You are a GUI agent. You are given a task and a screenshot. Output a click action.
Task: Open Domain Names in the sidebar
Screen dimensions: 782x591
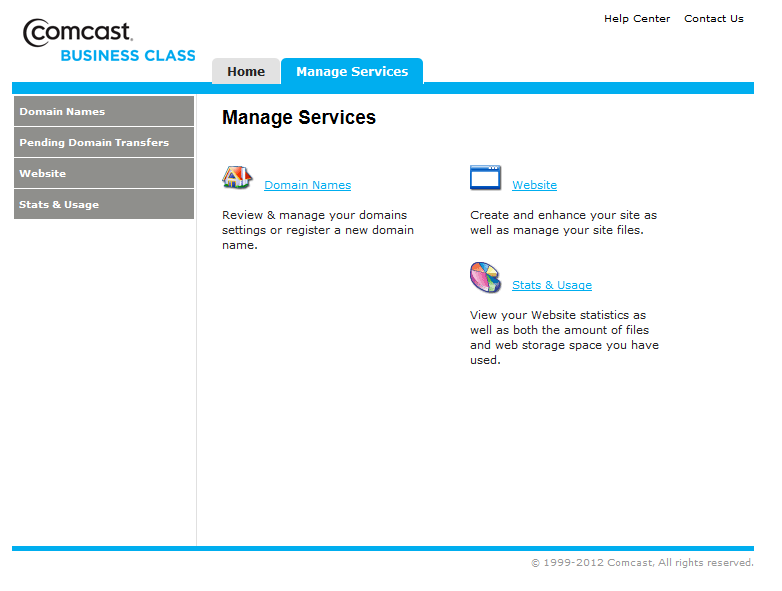click(104, 111)
